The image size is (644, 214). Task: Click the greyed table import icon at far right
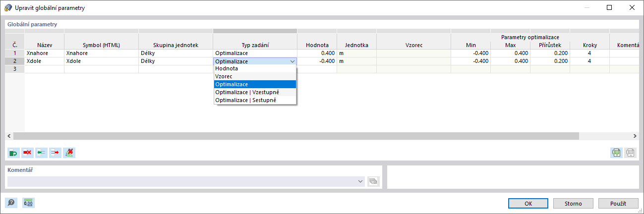pos(630,153)
